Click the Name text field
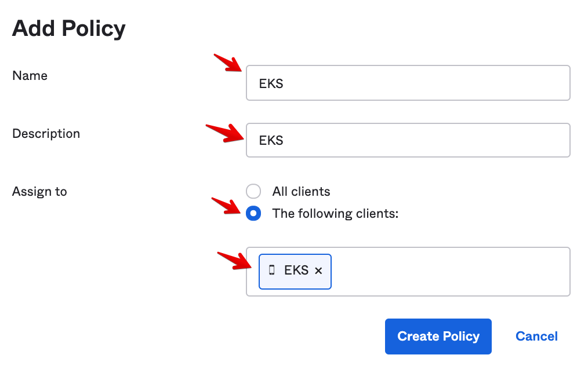 pyautogui.click(x=408, y=83)
